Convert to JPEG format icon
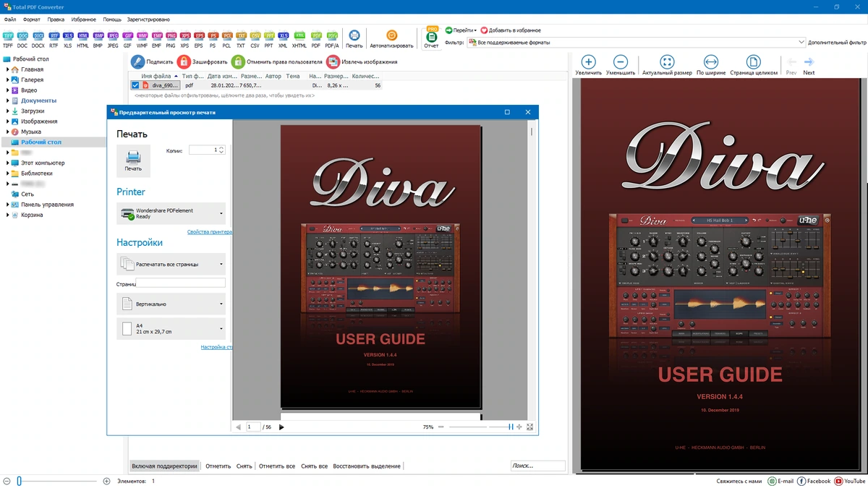Viewport: 868px width, 488px height. (113, 39)
